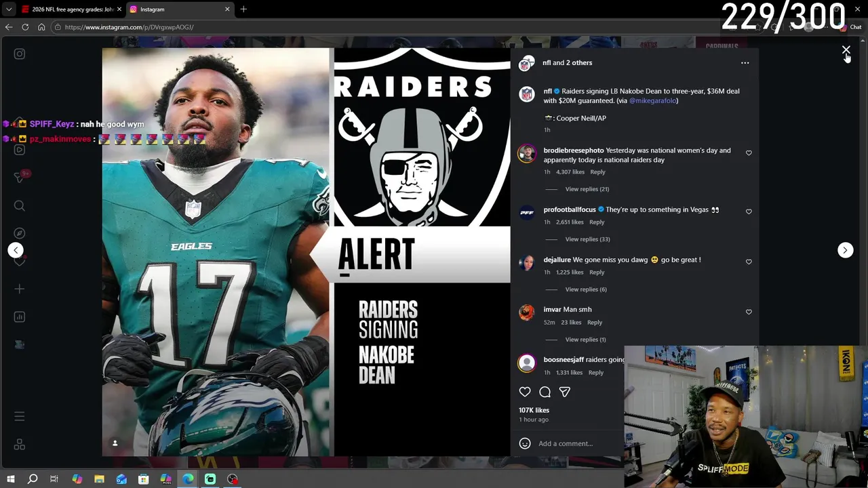This screenshot has width=868, height=488.
Task: Open the More hamburger menu in sidebar
Action: pos(20,416)
